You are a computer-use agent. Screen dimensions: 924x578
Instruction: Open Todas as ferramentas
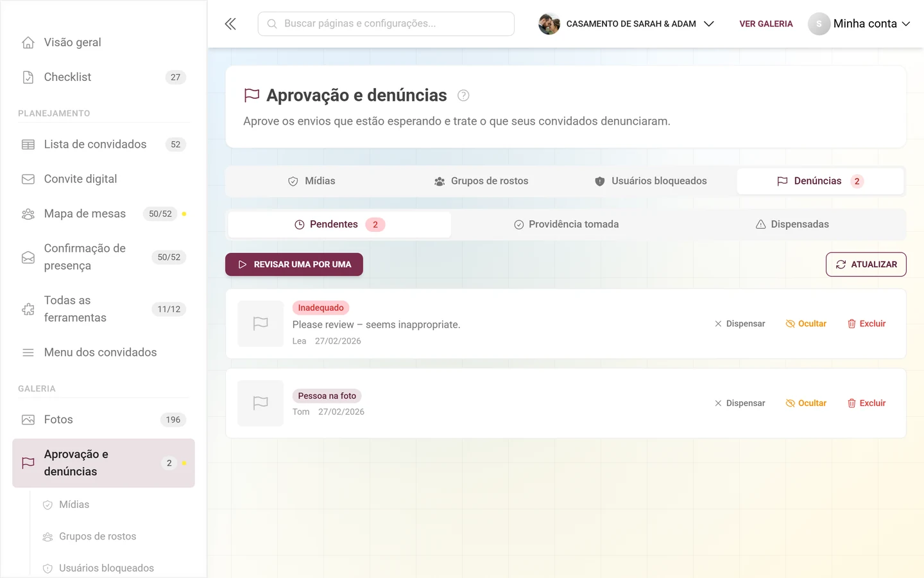[x=103, y=309]
